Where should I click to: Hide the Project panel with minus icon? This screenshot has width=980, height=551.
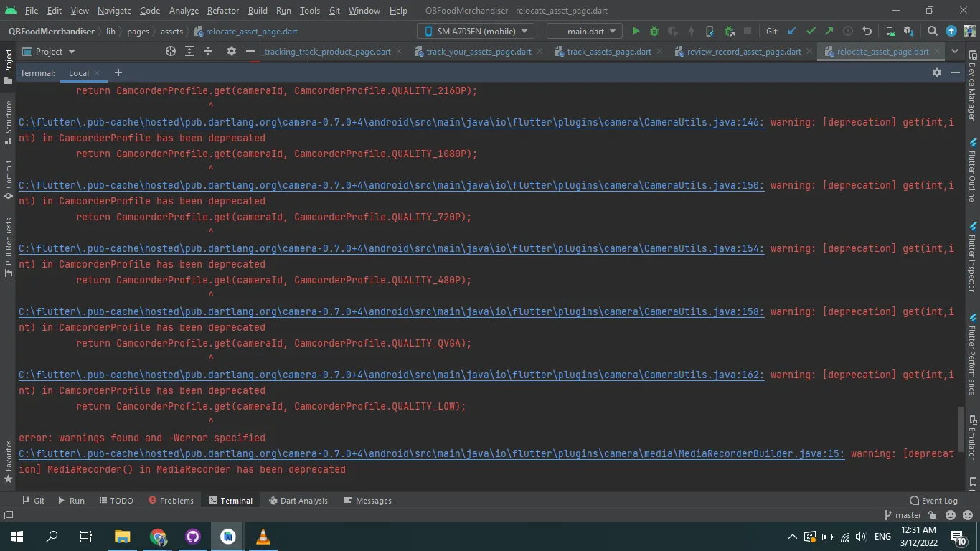(x=250, y=52)
